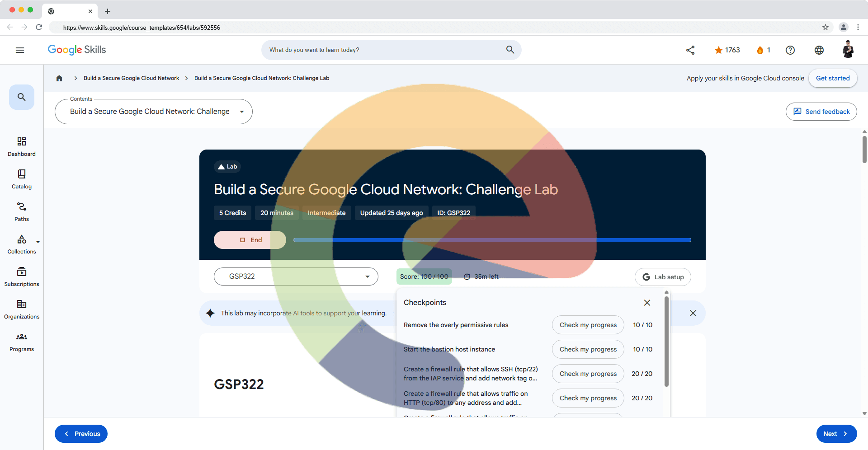The height and width of the screenshot is (450, 868).
Task: Open the user profile avatar
Action: (x=848, y=50)
